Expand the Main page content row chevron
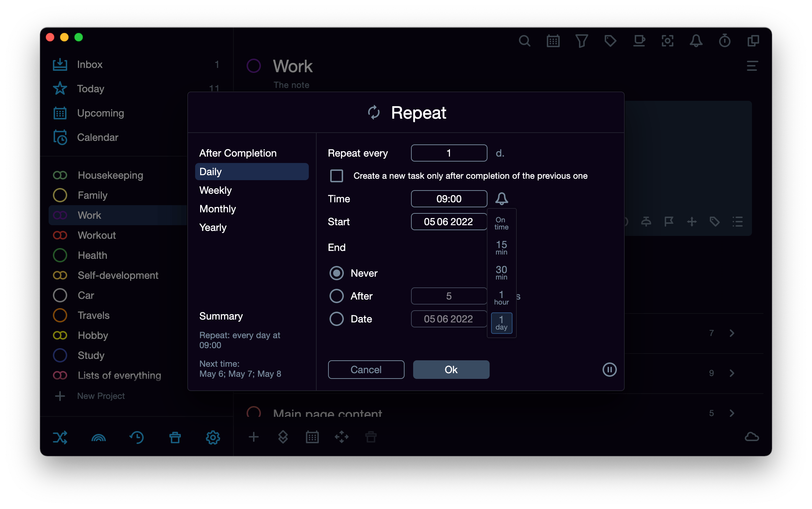Screen dimensions: 812x509 click(x=732, y=413)
